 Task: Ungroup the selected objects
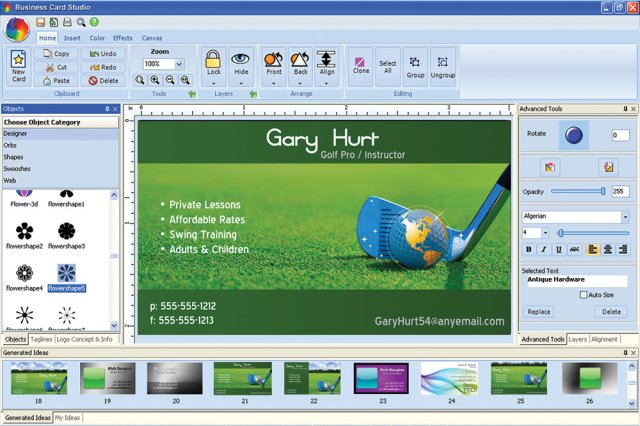442,66
